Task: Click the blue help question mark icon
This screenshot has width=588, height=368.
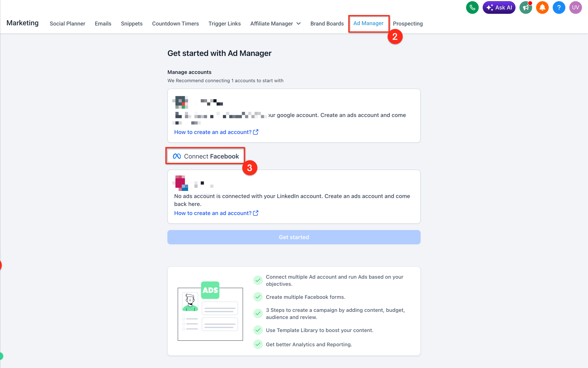Action: [x=559, y=8]
